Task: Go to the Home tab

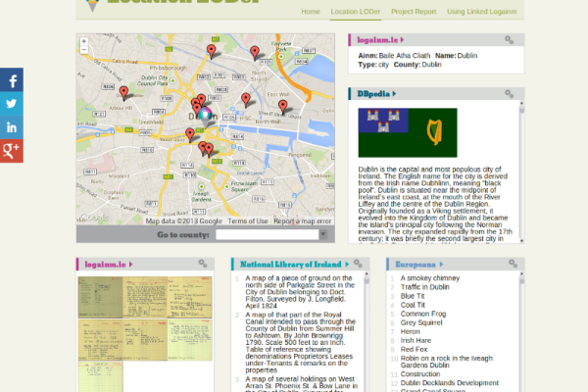Action: pos(311,12)
